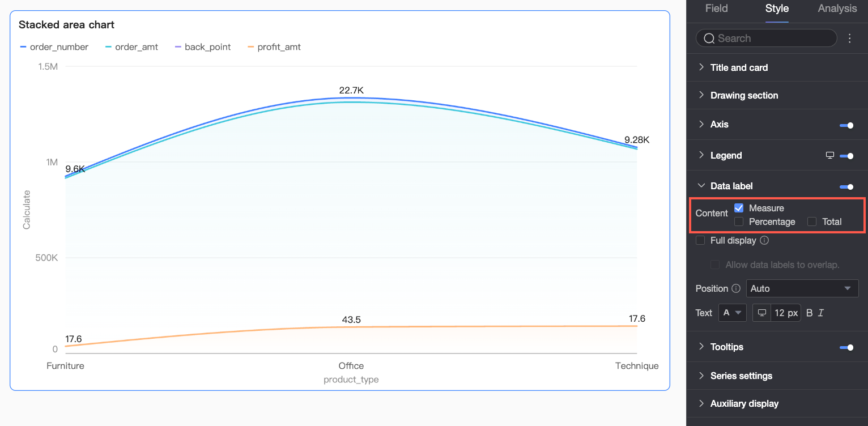Toggle bold text formatting
Image resolution: width=868 pixels, height=426 pixels.
tap(809, 313)
